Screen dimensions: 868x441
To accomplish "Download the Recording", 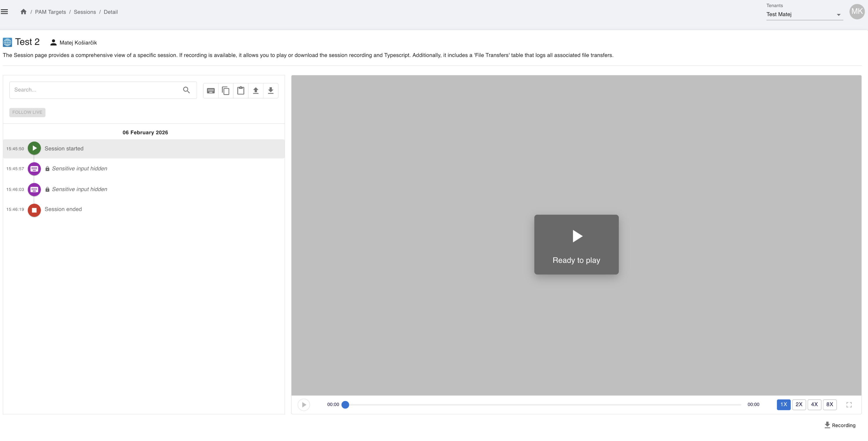I will click(840, 425).
